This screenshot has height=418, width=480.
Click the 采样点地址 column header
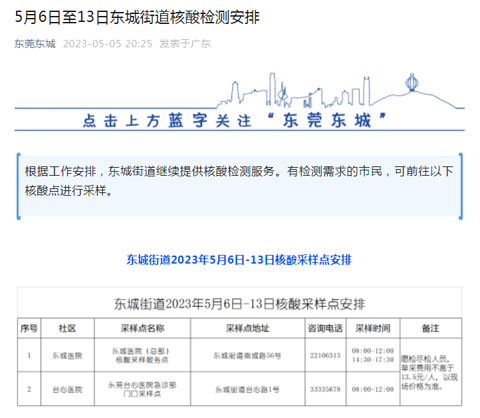(248, 328)
